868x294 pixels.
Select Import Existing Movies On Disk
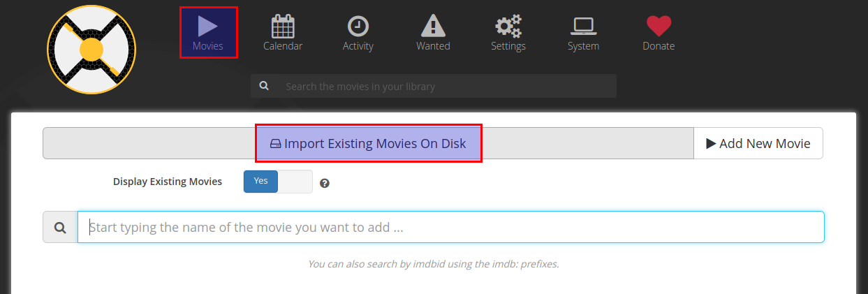368,143
